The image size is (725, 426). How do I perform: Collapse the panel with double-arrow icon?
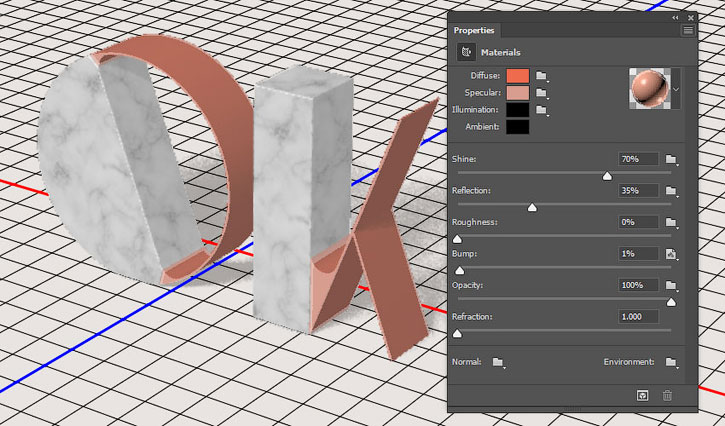pos(676,18)
